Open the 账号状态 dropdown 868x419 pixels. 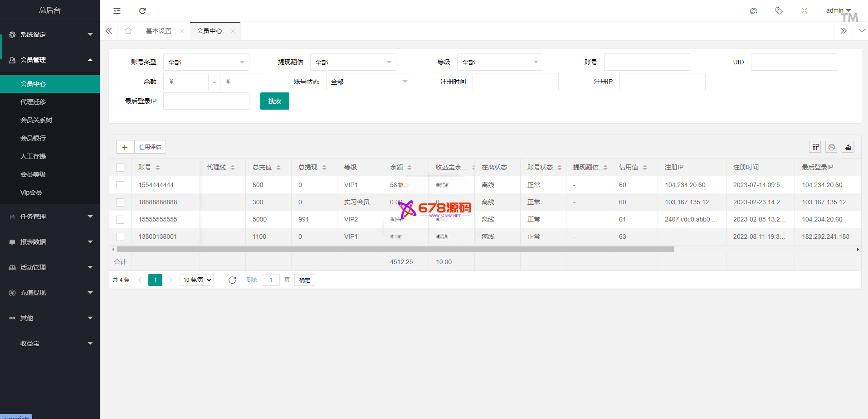[369, 82]
